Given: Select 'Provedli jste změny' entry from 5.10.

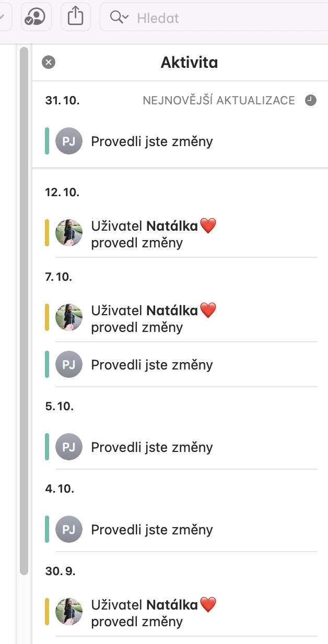Looking at the screenshot, I should tap(152, 447).
